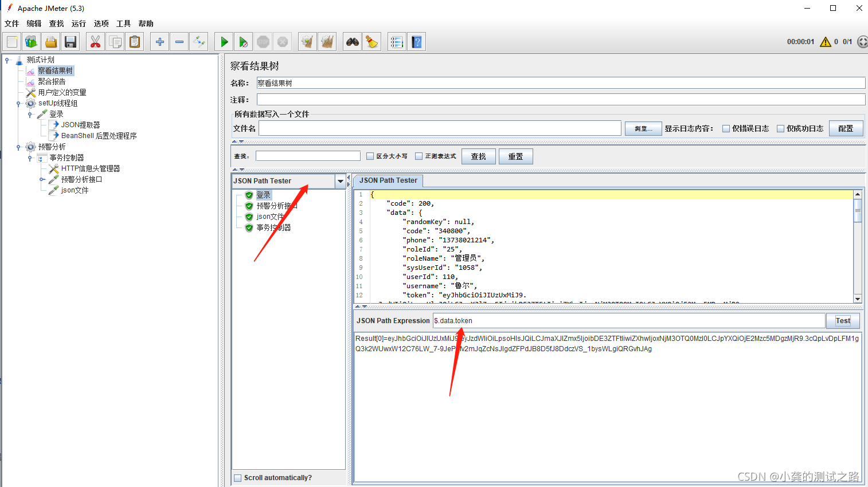The image size is (868, 487).
Task: Click the Paste clipboard icon
Action: click(135, 42)
